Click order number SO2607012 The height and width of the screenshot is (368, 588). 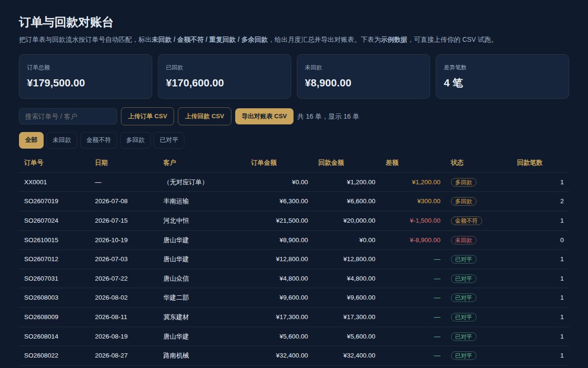click(41, 259)
